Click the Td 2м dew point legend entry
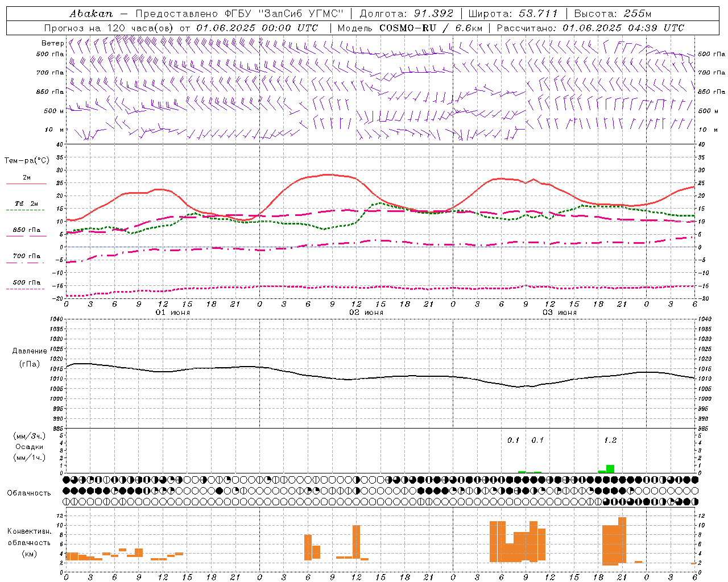728x582 pixels. click(x=27, y=203)
